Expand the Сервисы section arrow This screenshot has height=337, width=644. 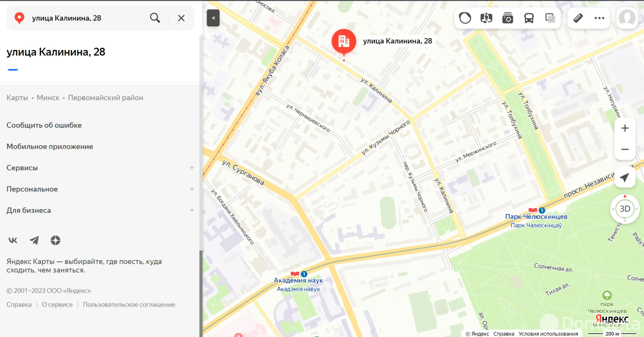point(192,168)
